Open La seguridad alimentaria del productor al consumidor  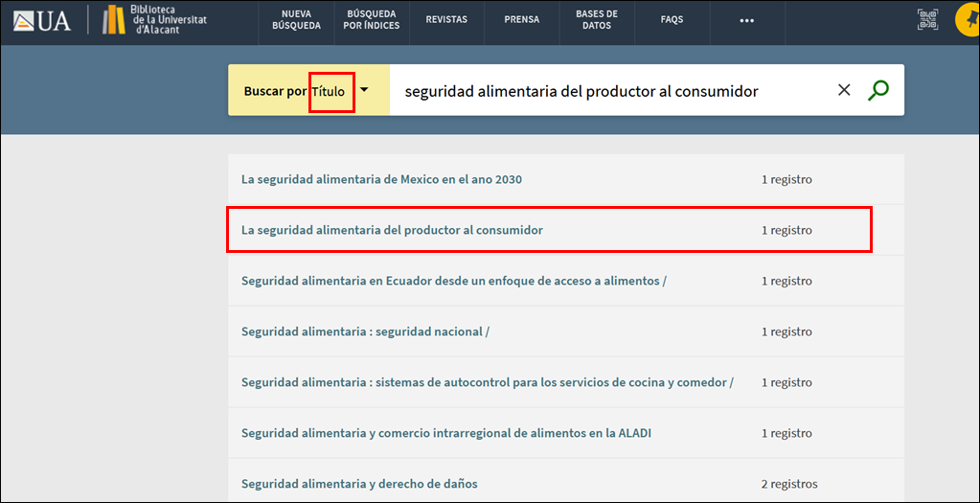392,230
